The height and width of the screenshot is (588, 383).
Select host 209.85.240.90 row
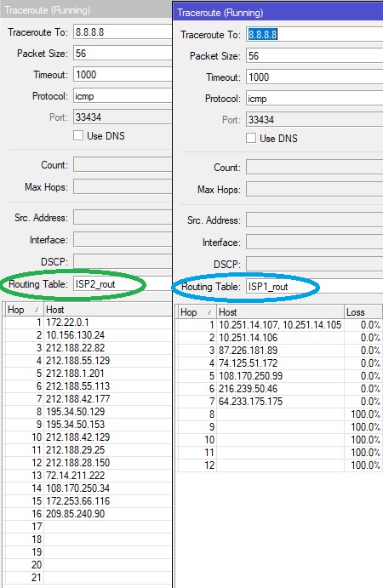[87, 513]
